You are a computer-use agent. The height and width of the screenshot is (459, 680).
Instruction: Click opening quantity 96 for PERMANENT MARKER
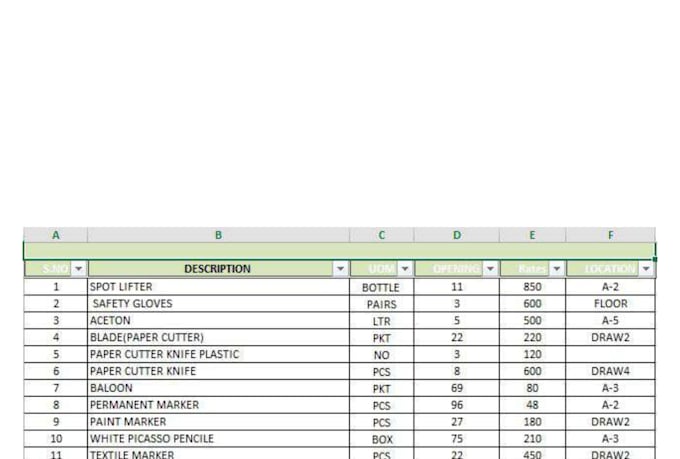457,405
